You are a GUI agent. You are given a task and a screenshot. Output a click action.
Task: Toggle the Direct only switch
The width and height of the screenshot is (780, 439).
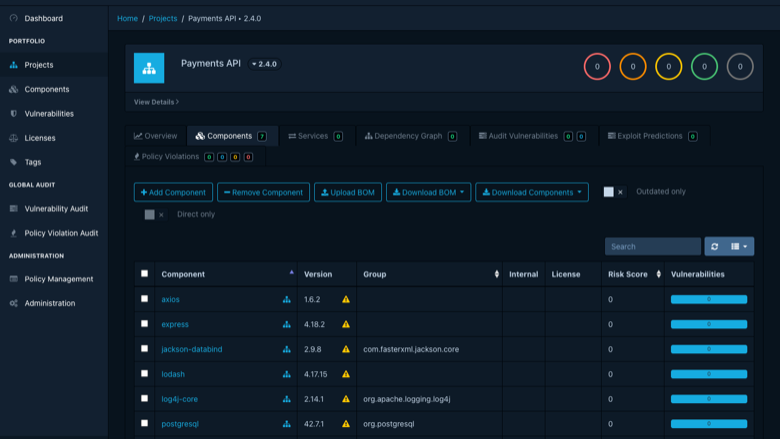coord(155,214)
